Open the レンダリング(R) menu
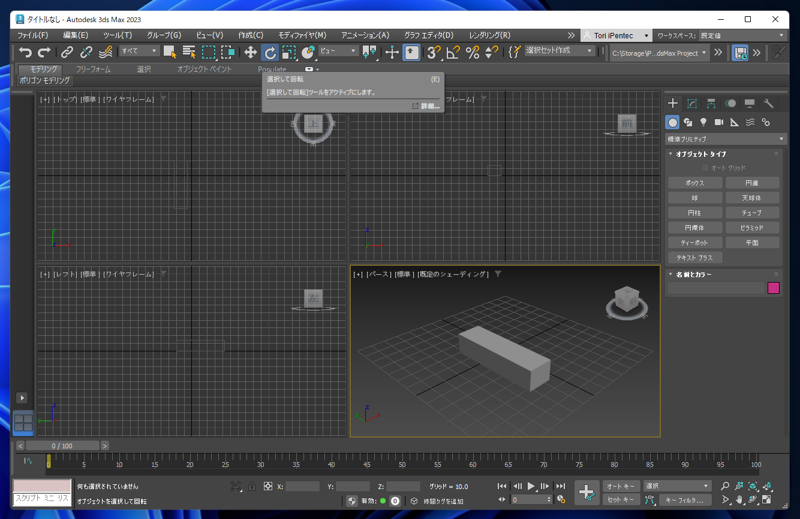Screen dimensions: 800x519 tap(489, 35)
